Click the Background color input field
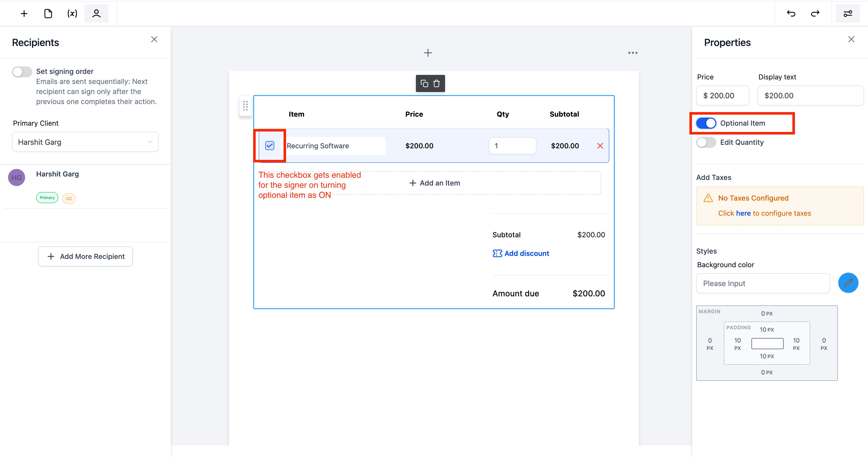The width and height of the screenshot is (868, 457). click(763, 283)
